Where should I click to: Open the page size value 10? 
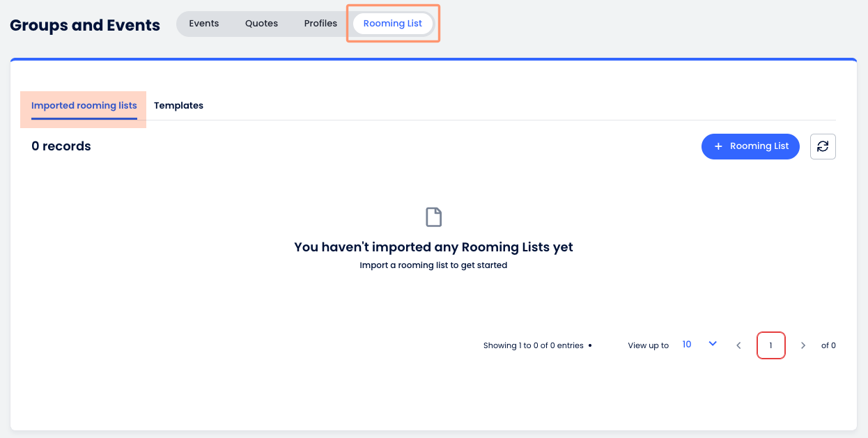[x=687, y=345]
